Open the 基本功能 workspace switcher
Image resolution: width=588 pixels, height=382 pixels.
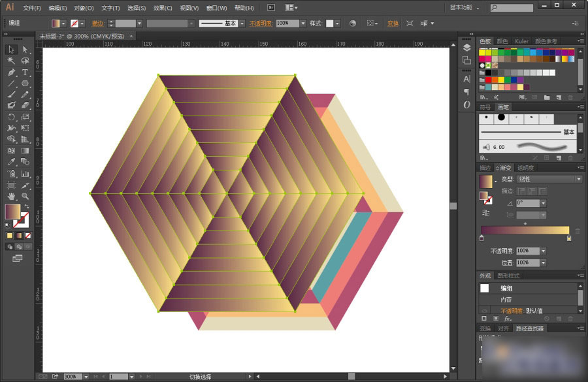pyautogui.click(x=465, y=7)
